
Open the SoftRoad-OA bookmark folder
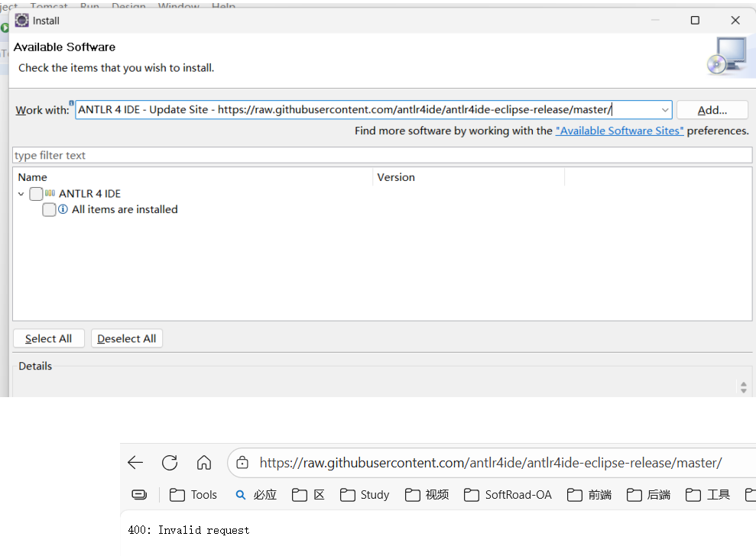pos(508,495)
